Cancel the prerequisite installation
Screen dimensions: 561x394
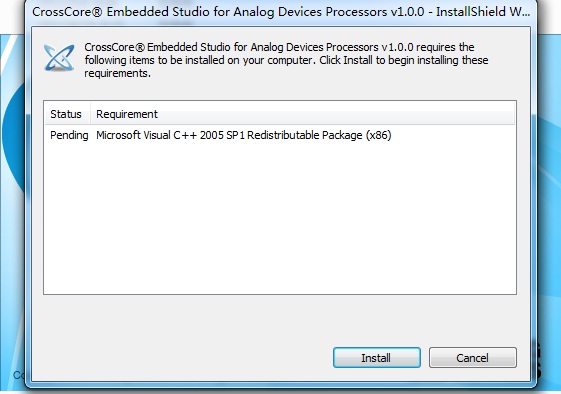pyautogui.click(x=473, y=357)
